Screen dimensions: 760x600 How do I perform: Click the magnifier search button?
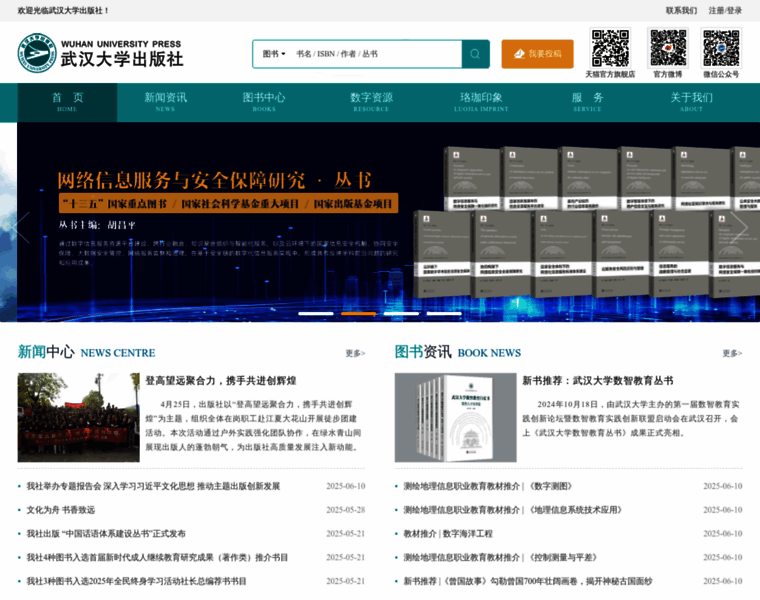pyautogui.click(x=475, y=54)
